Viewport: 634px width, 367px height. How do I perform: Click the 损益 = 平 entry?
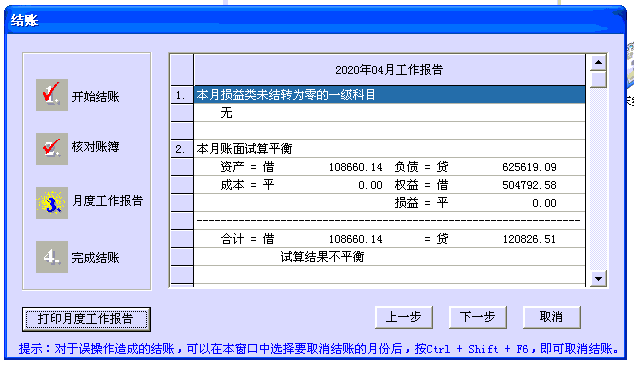click(421, 203)
